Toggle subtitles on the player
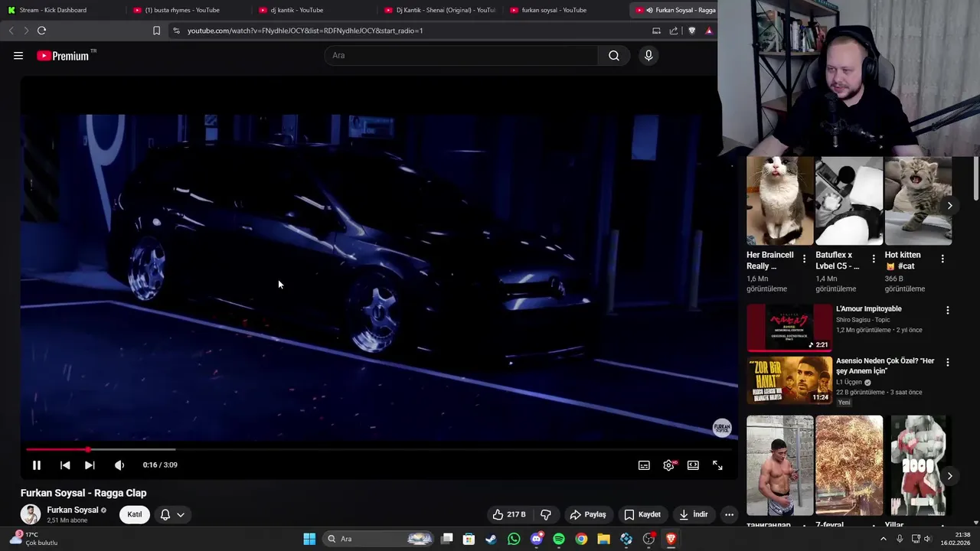Screen dimensions: 980x551 644,465
